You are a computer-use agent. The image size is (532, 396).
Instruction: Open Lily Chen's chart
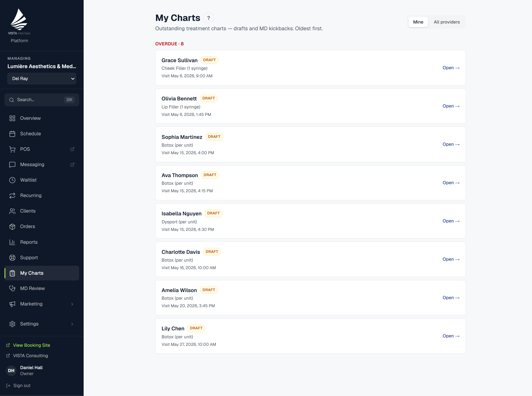click(x=451, y=336)
